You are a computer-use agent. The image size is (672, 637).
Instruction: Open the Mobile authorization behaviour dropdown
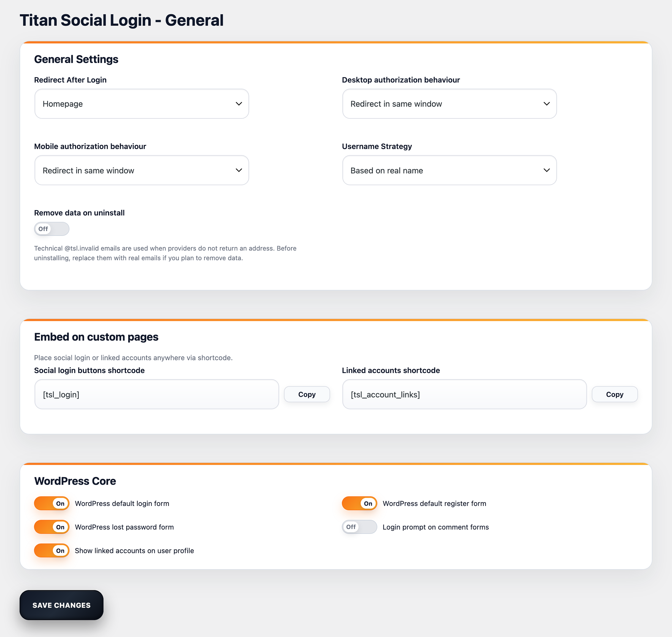(x=141, y=170)
